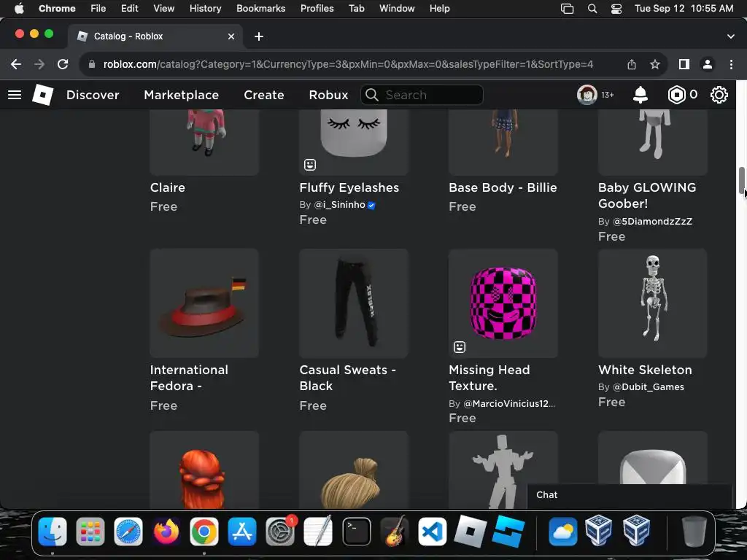This screenshot has height=560, width=747.
Task: Click the Roblox logo home icon
Action: coord(42,95)
